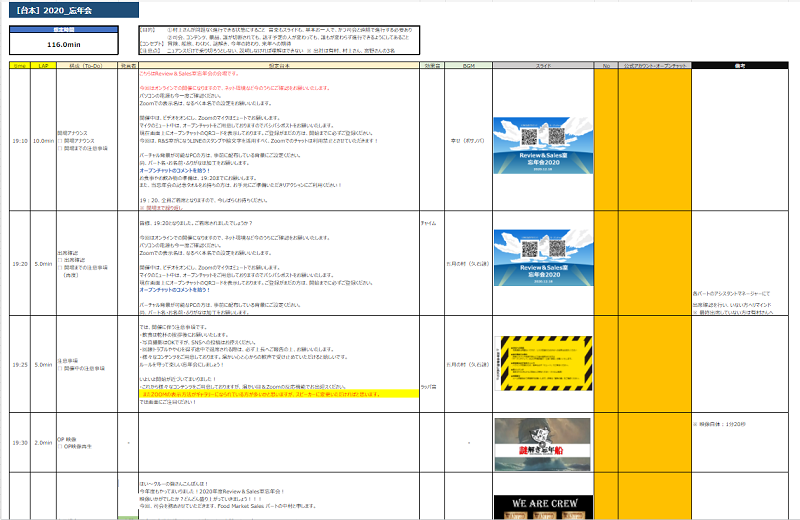The image size is (800, 520).
Task: Click the Review & Sales slide in the 19:20 row
Action: [542, 258]
